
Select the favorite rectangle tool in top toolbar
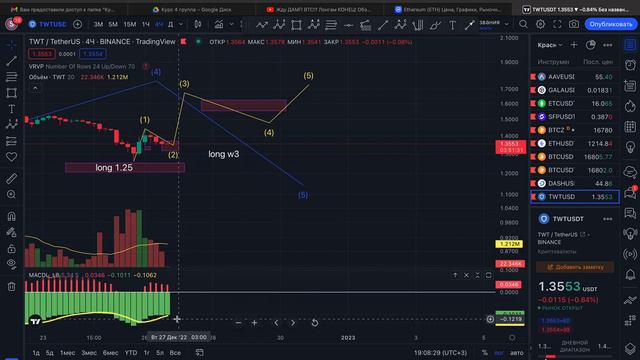coord(296,25)
